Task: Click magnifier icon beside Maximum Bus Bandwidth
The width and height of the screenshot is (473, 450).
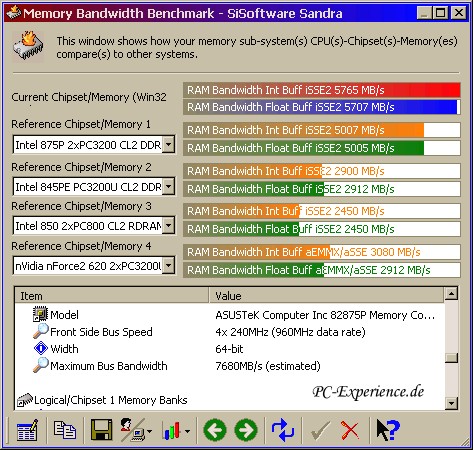Action: [41, 365]
